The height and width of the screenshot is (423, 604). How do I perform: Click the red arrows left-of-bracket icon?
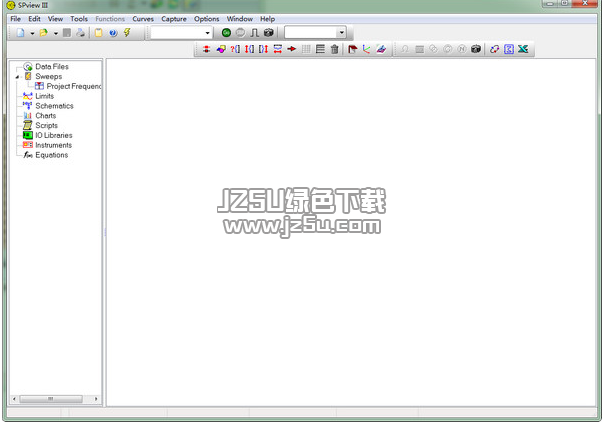pos(249,49)
